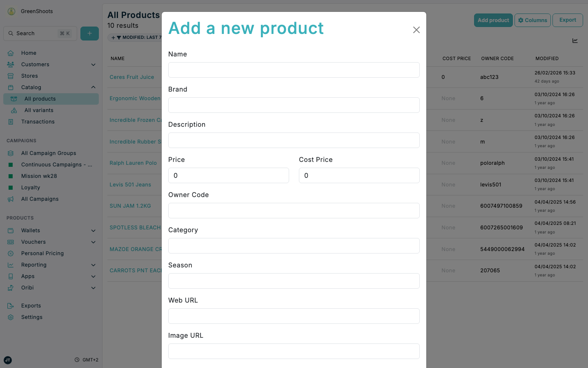
Task: Click the teal plus button beside search
Action: tap(89, 33)
